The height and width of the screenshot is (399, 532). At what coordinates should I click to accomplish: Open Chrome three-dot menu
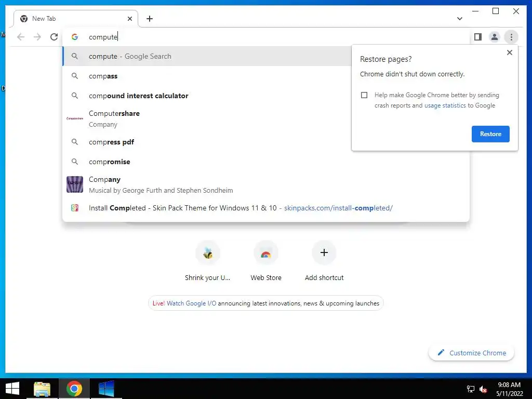[x=511, y=37]
